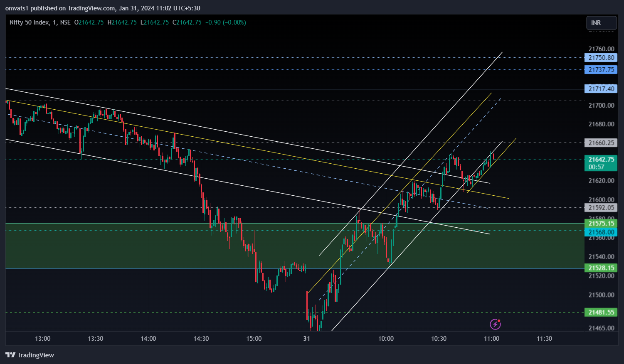Click the close value C21642.75
The height and width of the screenshot is (364, 624).
pyautogui.click(x=187, y=22)
